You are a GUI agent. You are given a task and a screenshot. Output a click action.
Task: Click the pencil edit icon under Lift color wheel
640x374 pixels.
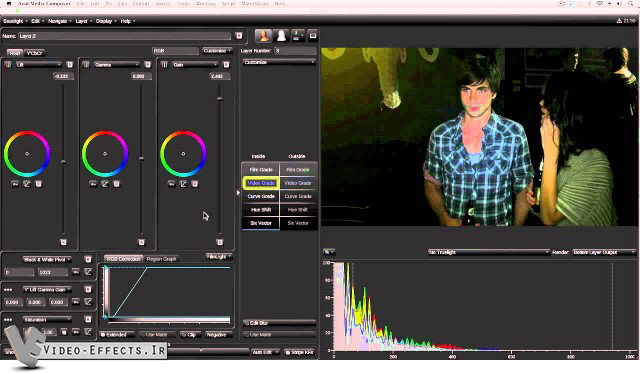27,184
